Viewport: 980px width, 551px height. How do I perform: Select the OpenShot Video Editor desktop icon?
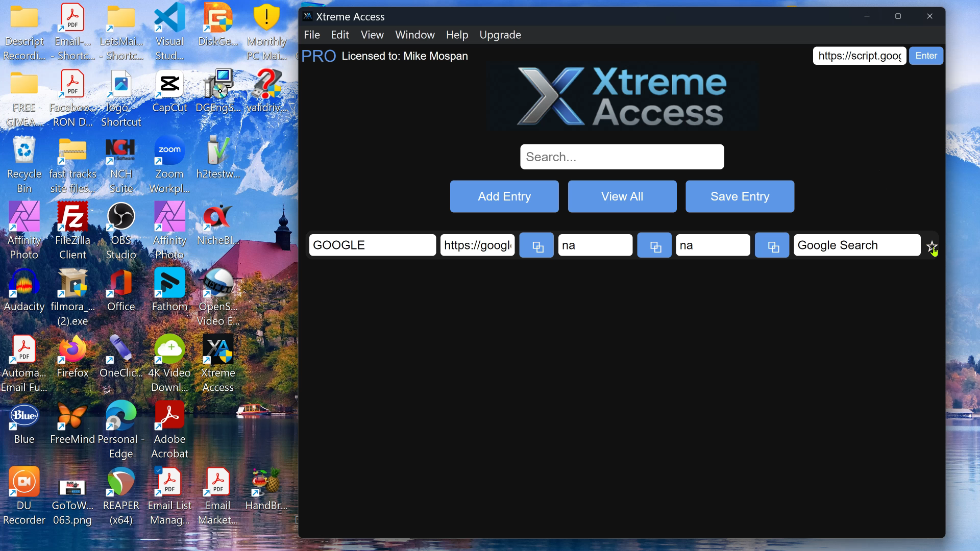[x=218, y=297]
